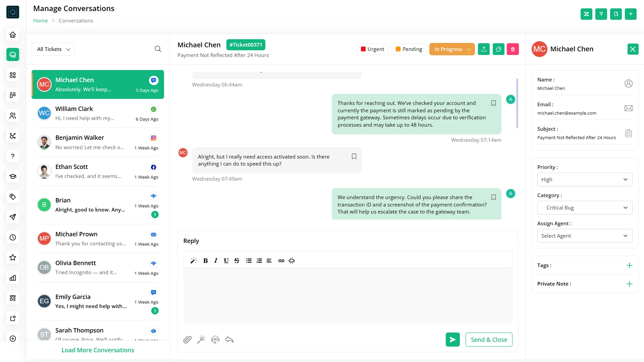The width and height of the screenshot is (644, 362).
Task: Open the home icon in sidebar
Action: (x=13, y=35)
